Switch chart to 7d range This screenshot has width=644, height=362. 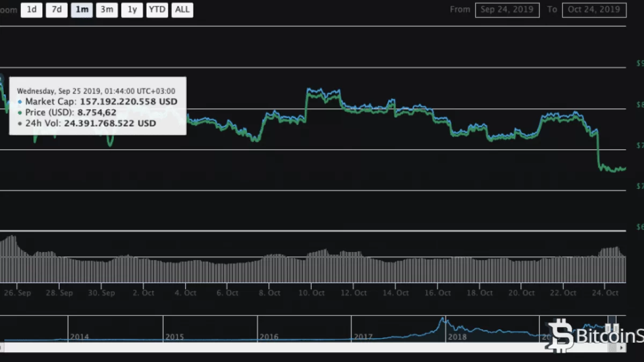click(56, 10)
